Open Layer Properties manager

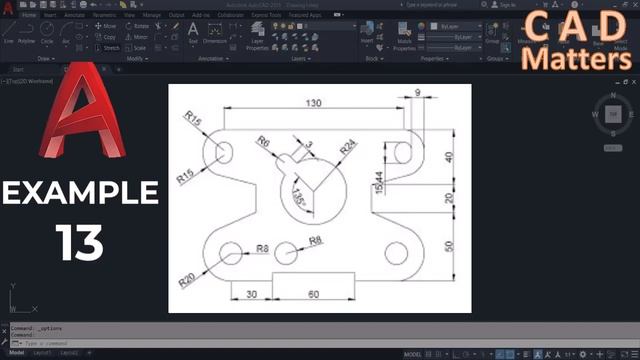257,36
